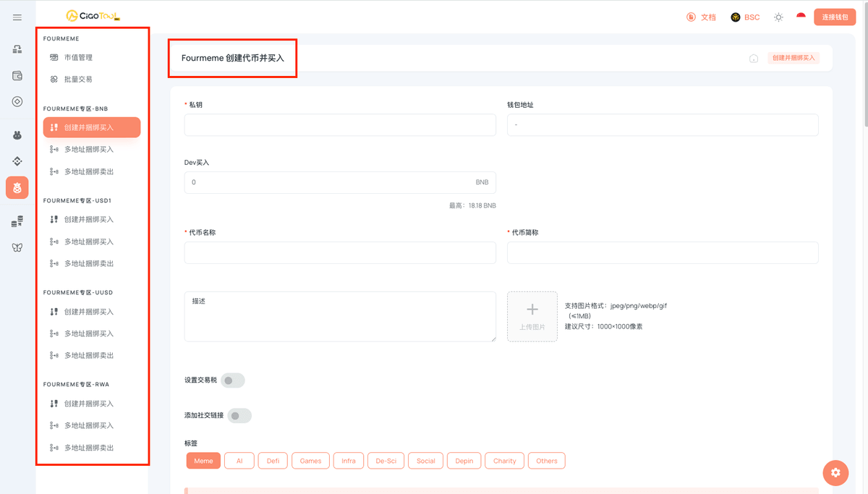Click the document icon beside 文档
Screen dimensions: 868x494
(x=691, y=17)
